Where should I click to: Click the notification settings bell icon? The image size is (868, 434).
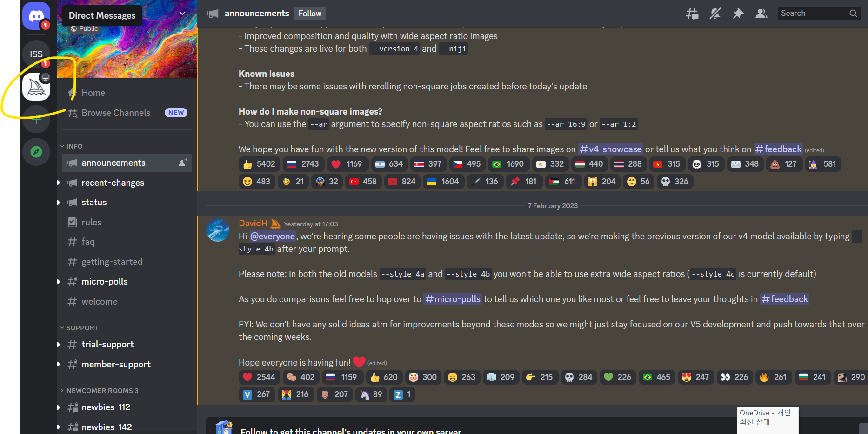[715, 14]
